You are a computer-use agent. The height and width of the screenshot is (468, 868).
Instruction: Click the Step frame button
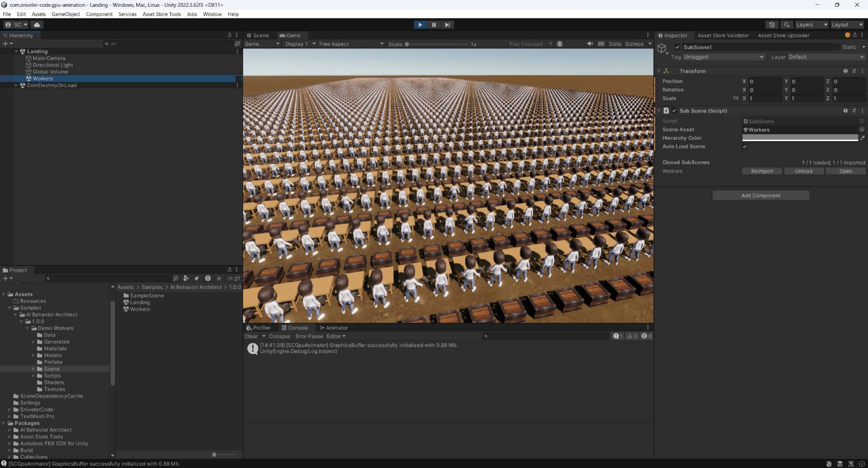pos(447,25)
